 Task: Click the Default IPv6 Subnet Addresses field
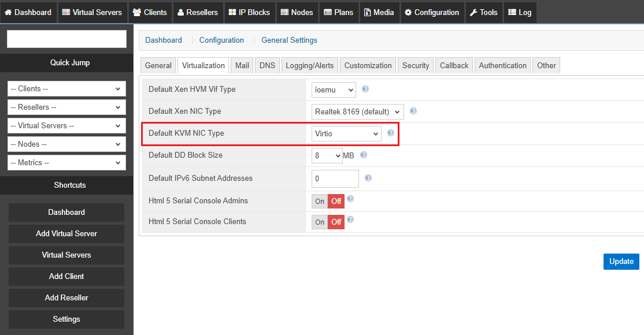(335, 178)
